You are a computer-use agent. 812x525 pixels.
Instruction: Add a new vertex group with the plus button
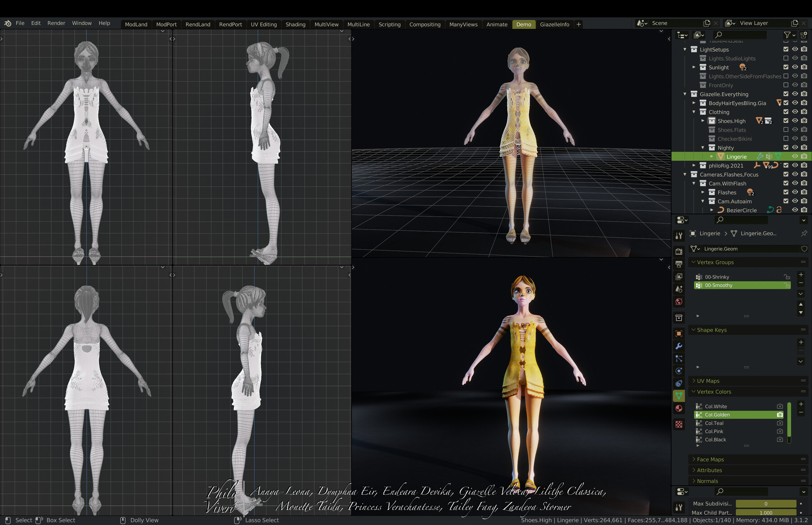point(801,275)
